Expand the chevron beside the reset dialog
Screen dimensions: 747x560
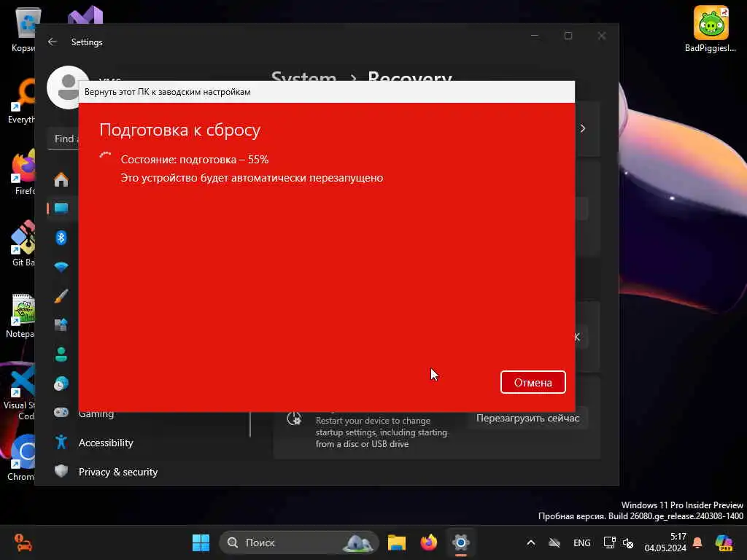point(582,128)
